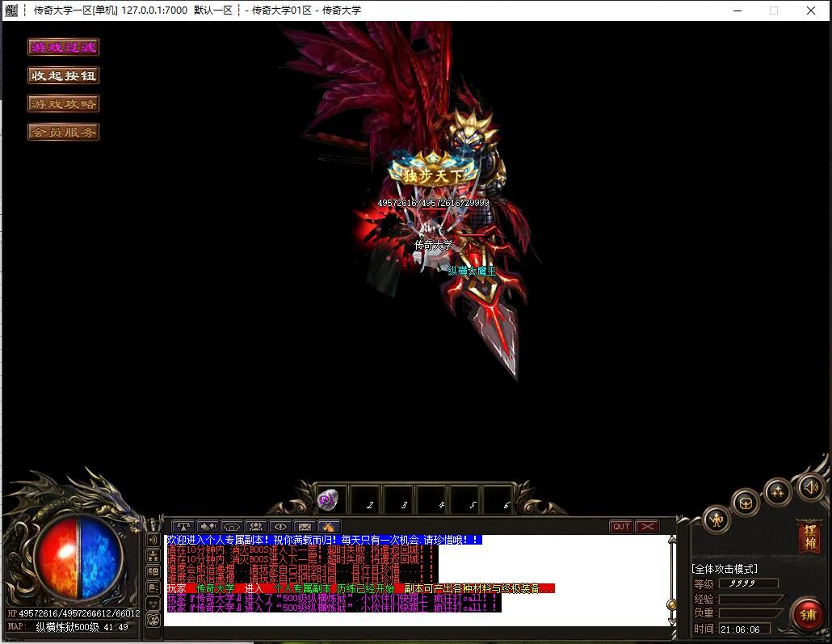Viewport: 832px width, 644px height.
Task: Toggle the eye icon in chat toolbar
Action: point(280,526)
